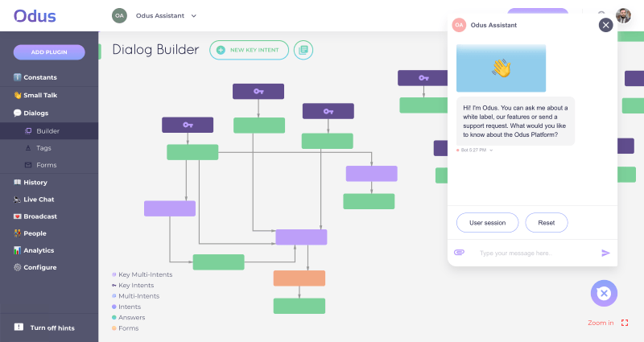Screen dimensions: 644x342
Task: Open the library icon next to New Key Intent
Action: tap(303, 50)
